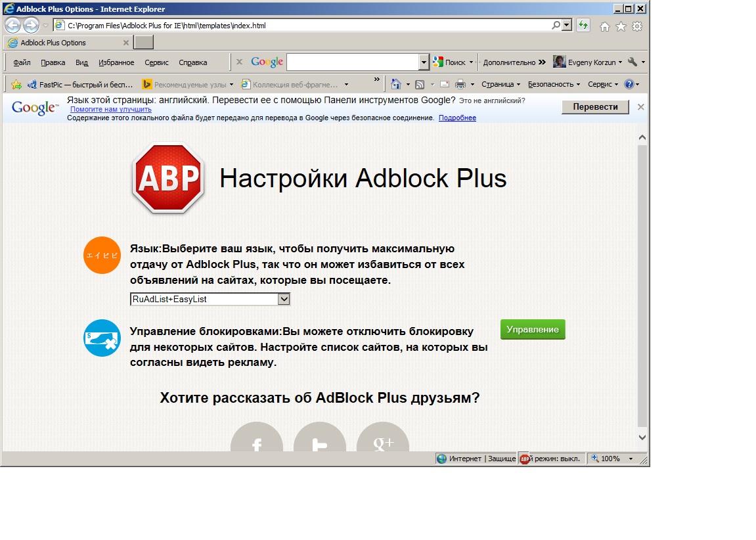The width and height of the screenshot is (756, 540).
Task: Expand the Страница dropdown menu
Action: 500,84
